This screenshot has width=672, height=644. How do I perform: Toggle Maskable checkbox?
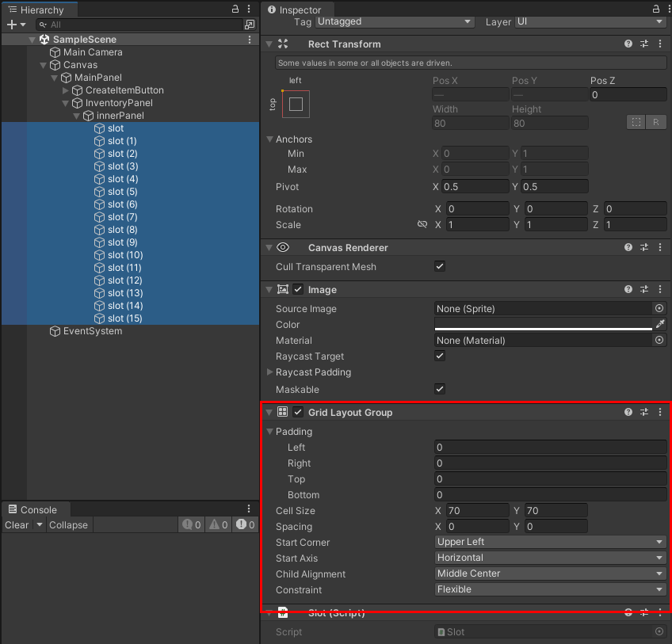point(440,389)
